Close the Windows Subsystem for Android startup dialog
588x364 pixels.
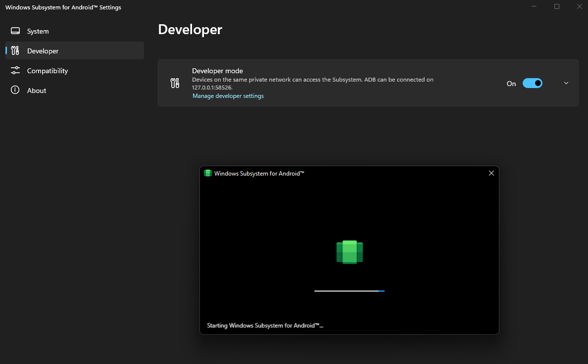(491, 173)
